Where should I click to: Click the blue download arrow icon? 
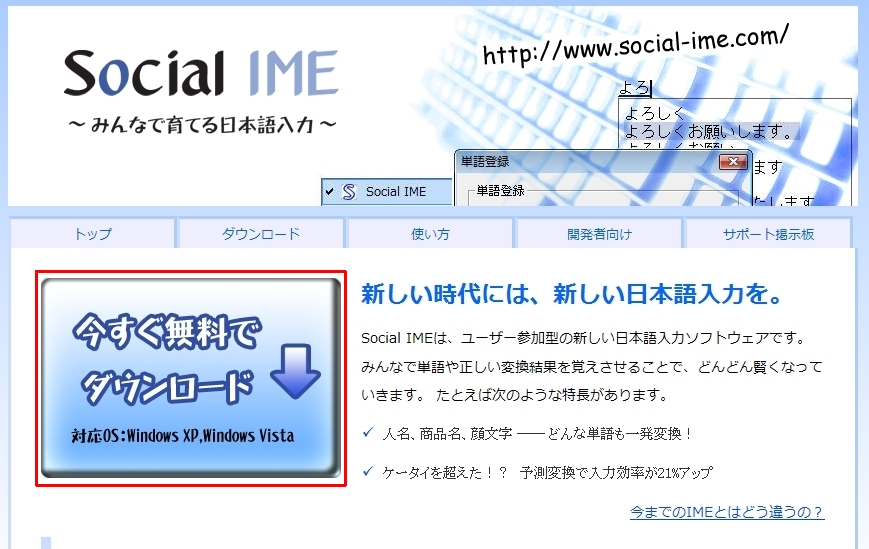click(x=295, y=371)
